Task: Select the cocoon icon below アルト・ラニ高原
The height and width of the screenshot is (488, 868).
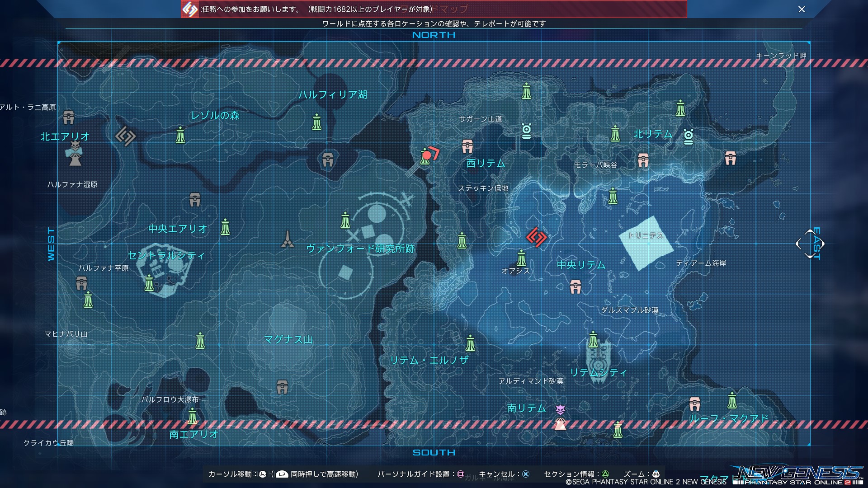Action: point(68,117)
